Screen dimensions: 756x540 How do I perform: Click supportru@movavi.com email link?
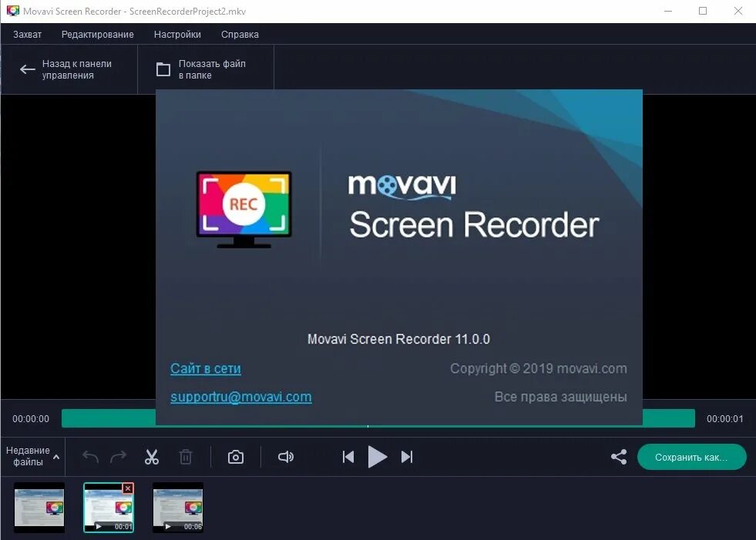(240, 397)
